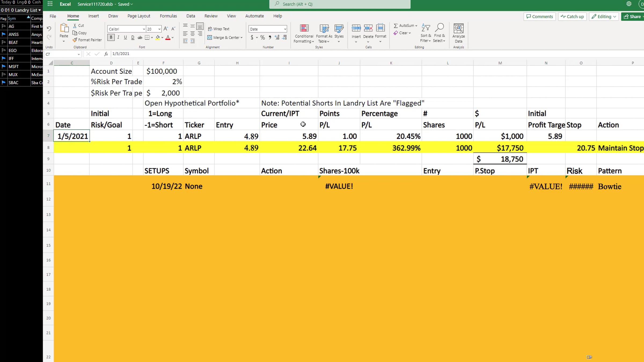Apply the yellow fill color
644x362 pixels.
(158, 38)
